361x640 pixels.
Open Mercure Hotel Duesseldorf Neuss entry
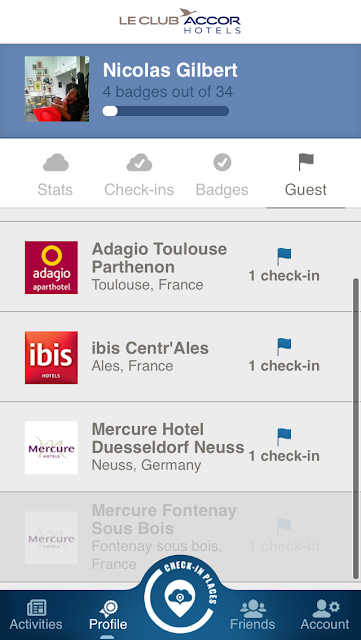pos(176,447)
